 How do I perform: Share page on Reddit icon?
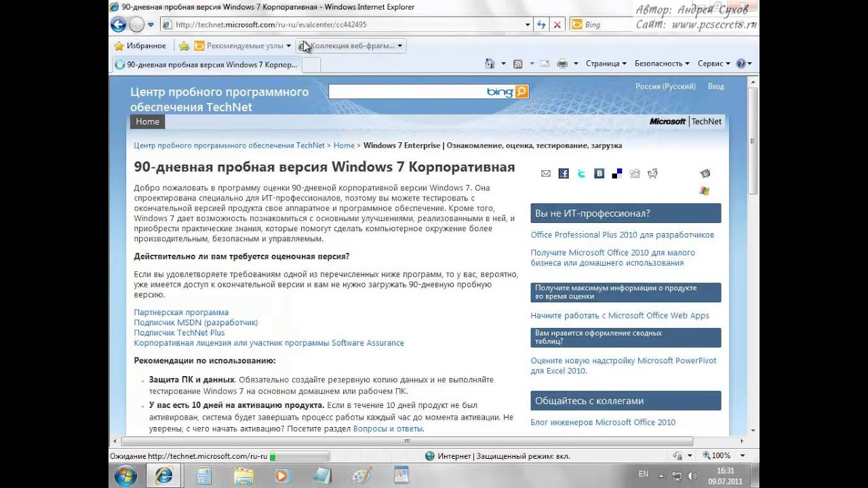click(652, 174)
